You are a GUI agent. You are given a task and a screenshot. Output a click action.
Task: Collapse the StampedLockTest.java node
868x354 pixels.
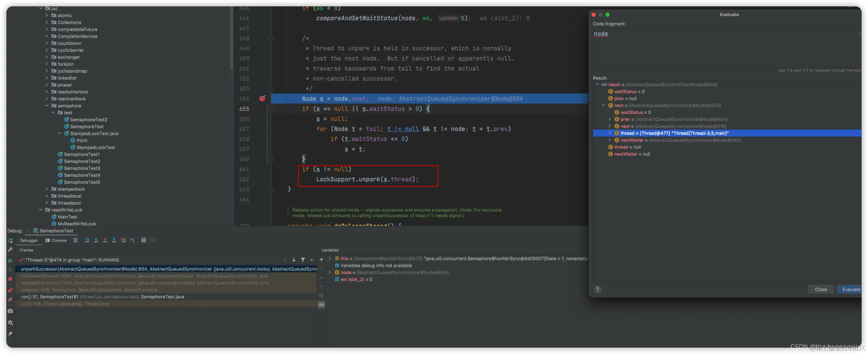pos(59,133)
